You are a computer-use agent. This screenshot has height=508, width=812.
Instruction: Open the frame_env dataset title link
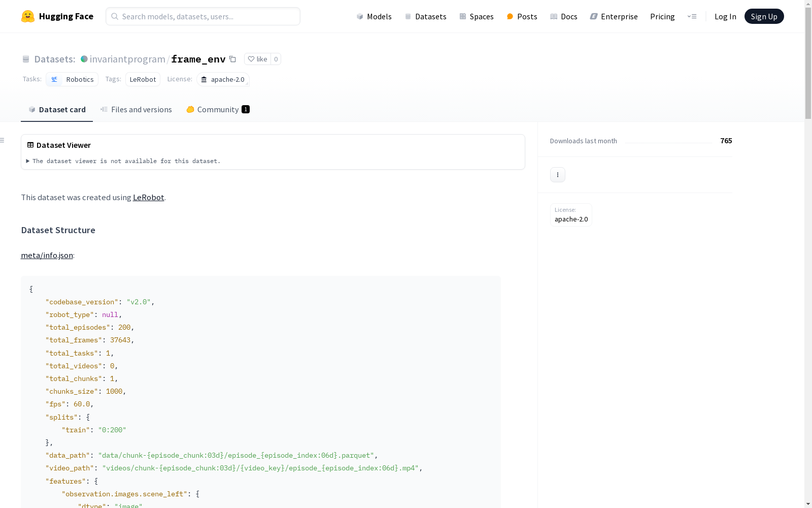(198, 59)
